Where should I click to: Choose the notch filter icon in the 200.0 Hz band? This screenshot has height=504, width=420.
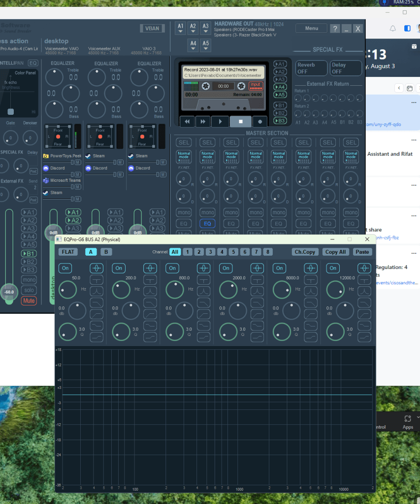150,280
